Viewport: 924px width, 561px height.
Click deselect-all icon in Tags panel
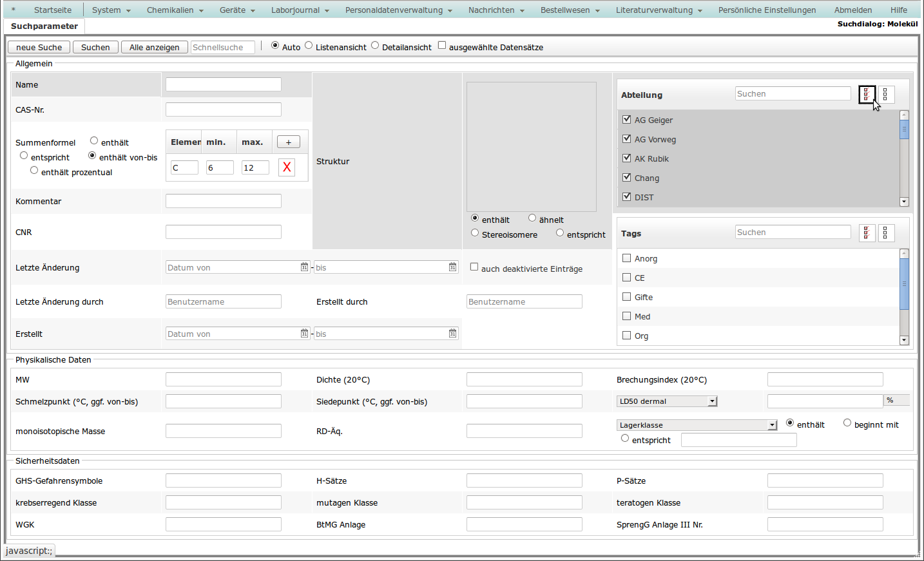coord(885,233)
